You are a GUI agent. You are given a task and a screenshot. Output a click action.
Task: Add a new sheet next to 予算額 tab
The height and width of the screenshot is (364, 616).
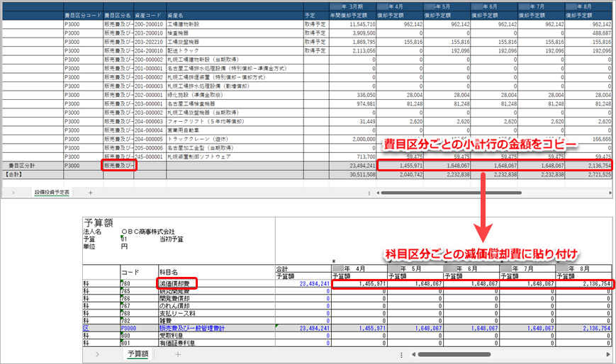point(178,354)
